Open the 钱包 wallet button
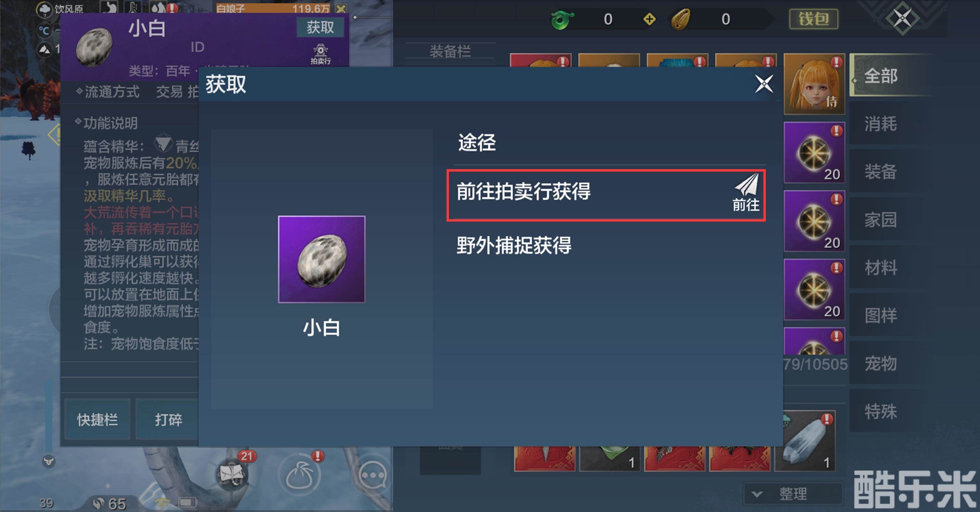Image resolution: width=980 pixels, height=512 pixels. [814, 19]
